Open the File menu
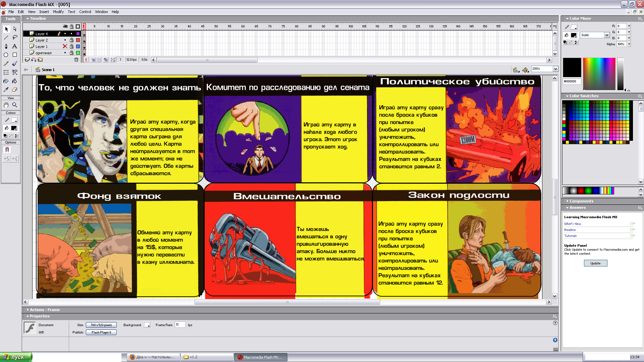Image resolution: width=644 pixels, height=362 pixels. 11,12
